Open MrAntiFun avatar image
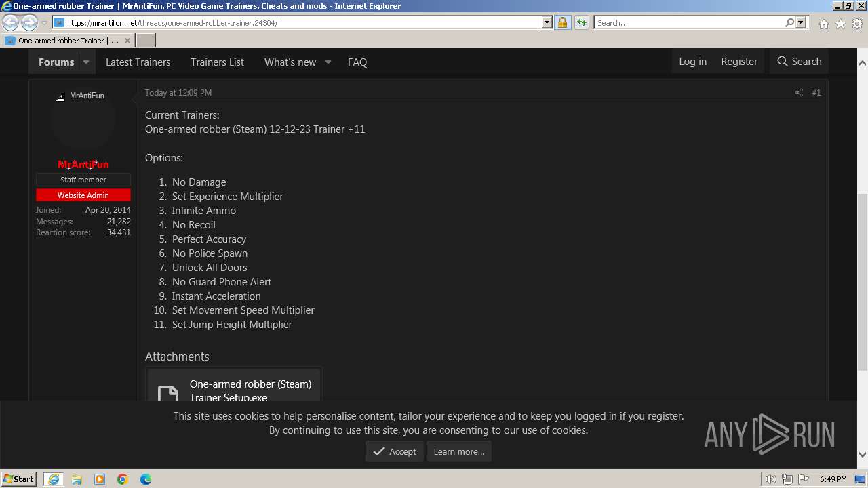 tap(83, 119)
